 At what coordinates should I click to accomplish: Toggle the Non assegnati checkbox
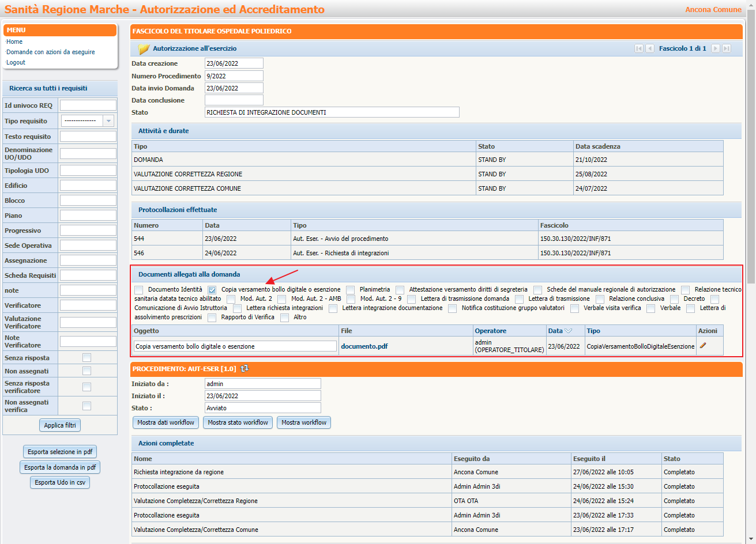click(86, 371)
